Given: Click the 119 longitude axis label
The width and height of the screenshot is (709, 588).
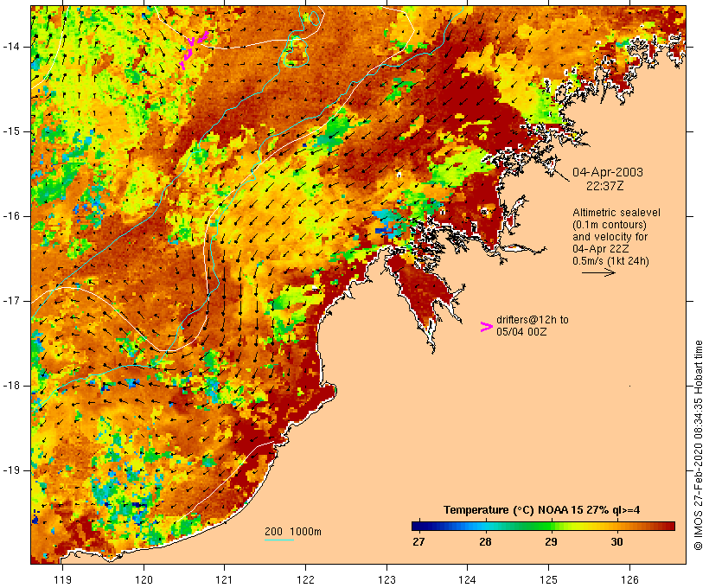Looking at the screenshot, I should point(62,579).
